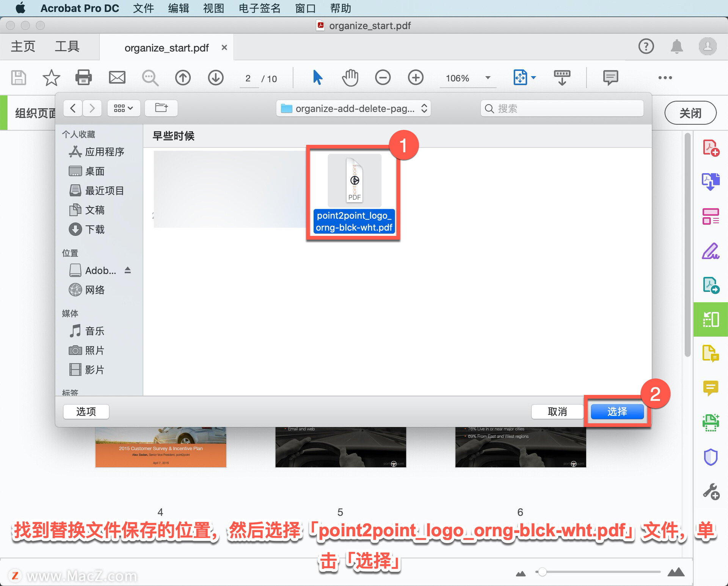Open the 文件 menu
The height and width of the screenshot is (586, 728).
pos(143,8)
